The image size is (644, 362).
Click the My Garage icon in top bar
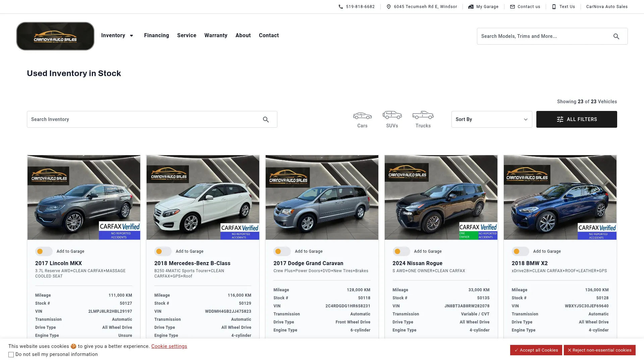tap(471, 7)
